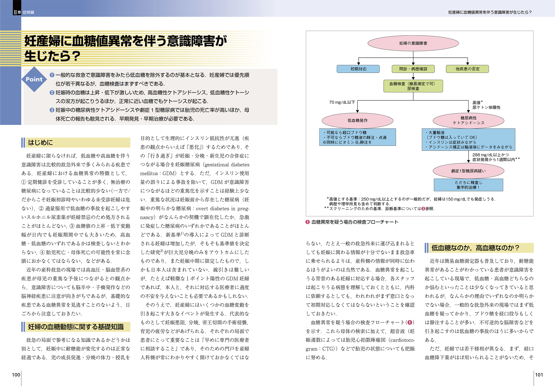Click the main title 妊産婦に血糖値異常を伴う意識障害が
Viewport: 555px width, 392px height.
(x=126, y=41)
